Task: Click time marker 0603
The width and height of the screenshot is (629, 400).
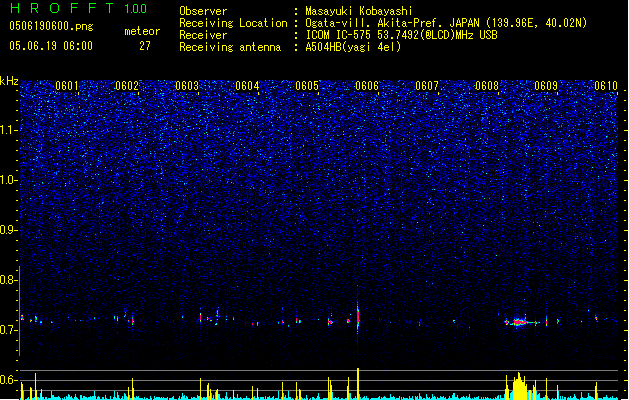Action: click(187, 86)
